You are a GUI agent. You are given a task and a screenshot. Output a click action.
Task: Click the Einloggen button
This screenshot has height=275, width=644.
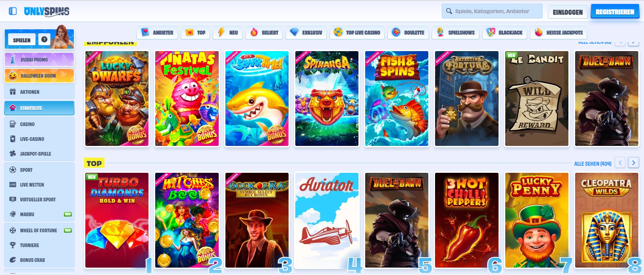click(567, 12)
